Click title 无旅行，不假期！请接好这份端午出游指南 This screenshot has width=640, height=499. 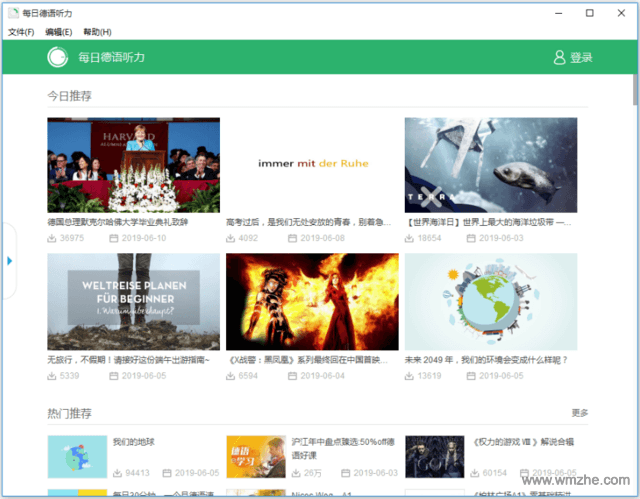(128, 360)
